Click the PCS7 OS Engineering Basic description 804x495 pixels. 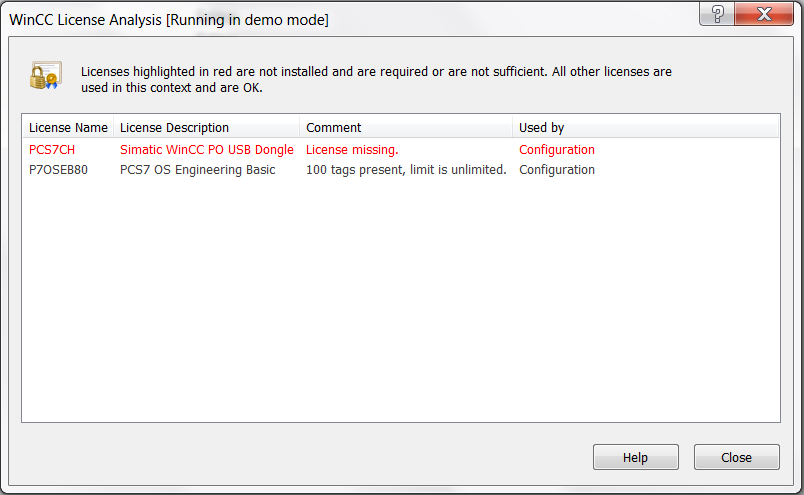coord(198,170)
